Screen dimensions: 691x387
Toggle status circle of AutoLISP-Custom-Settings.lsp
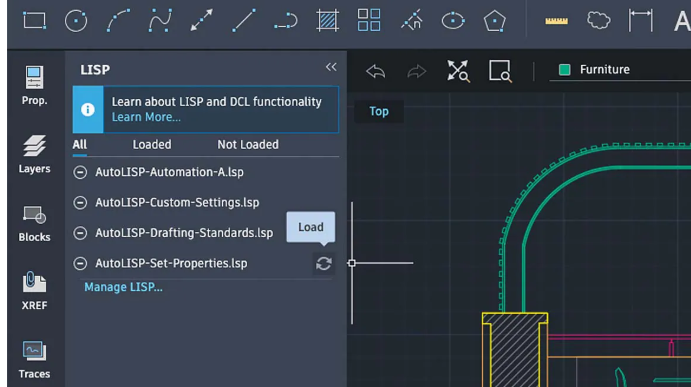coord(80,203)
